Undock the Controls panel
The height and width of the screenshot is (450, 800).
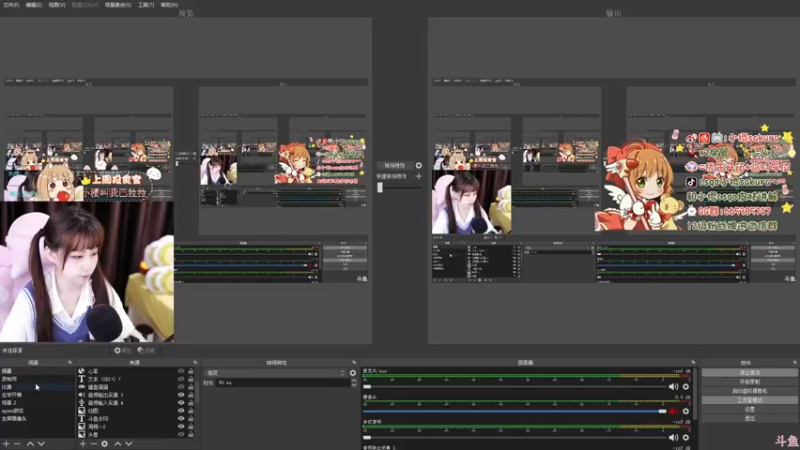(x=795, y=362)
